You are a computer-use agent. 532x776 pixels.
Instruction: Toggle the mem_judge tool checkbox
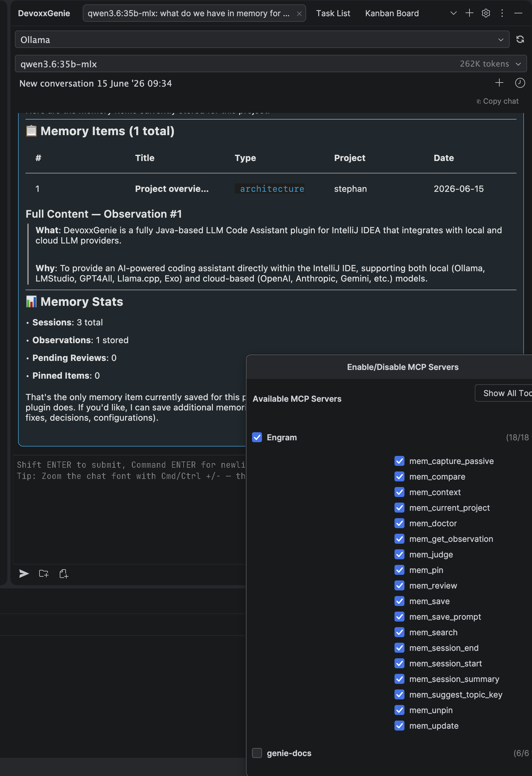399,554
